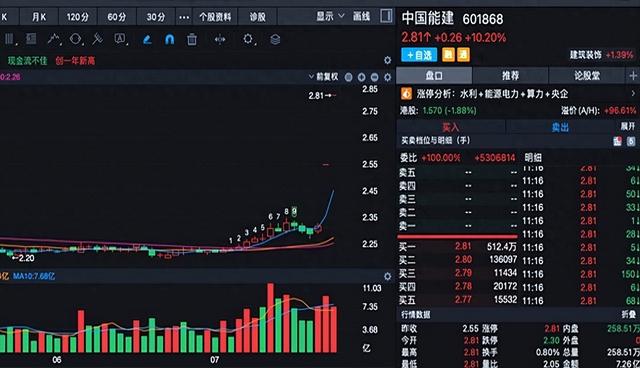Image resolution: width=640 pixels, height=368 pixels.
Task: Click the plus zoom-in circle icon
Action: (362, 77)
